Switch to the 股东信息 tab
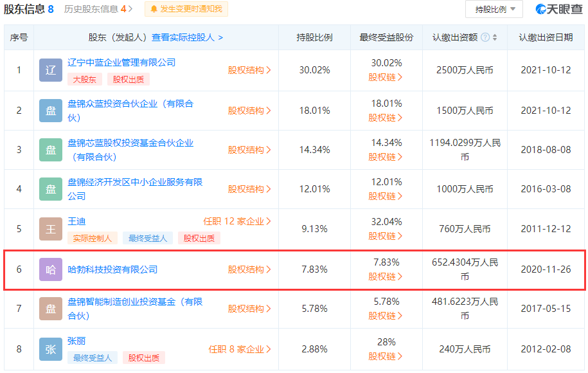This screenshot has width=588, height=373. (26, 10)
